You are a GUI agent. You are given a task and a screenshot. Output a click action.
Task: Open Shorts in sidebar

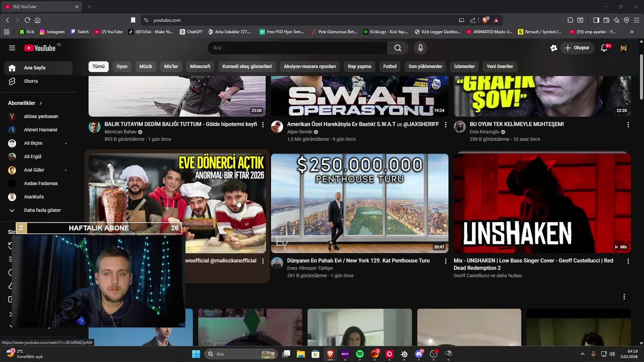coord(38,81)
